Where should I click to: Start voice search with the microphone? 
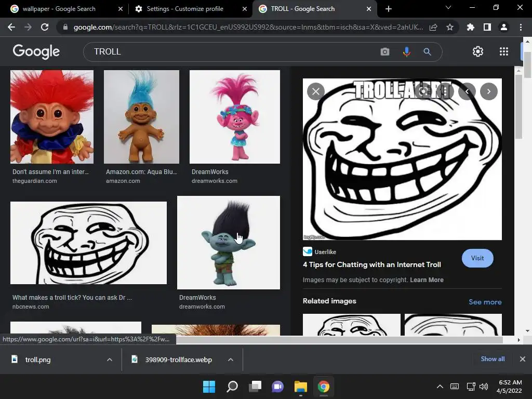[x=406, y=51]
